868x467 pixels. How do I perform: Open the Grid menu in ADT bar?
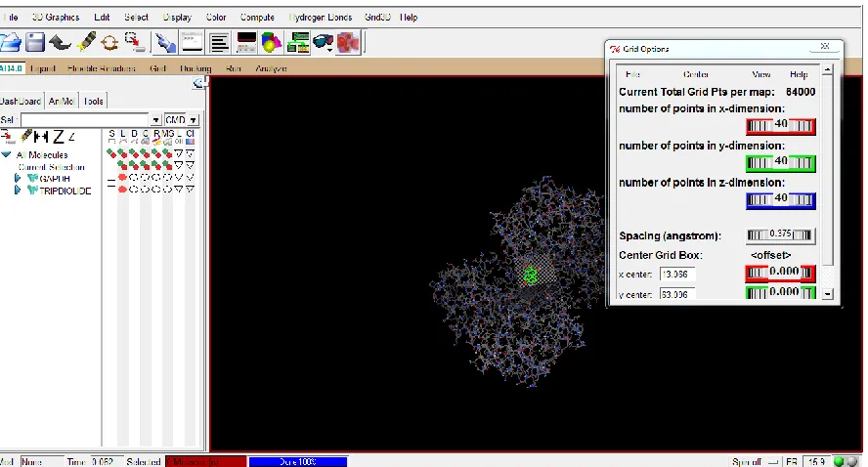157,68
